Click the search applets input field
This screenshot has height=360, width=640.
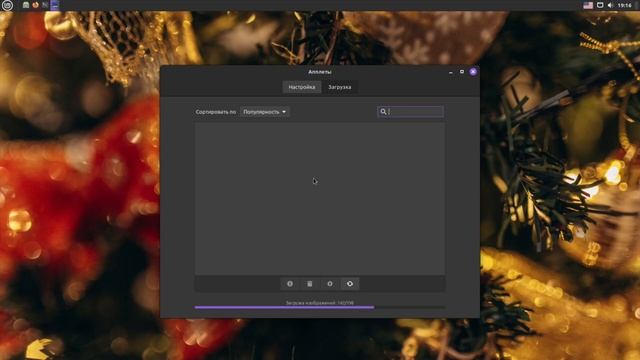tap(411, 111)
